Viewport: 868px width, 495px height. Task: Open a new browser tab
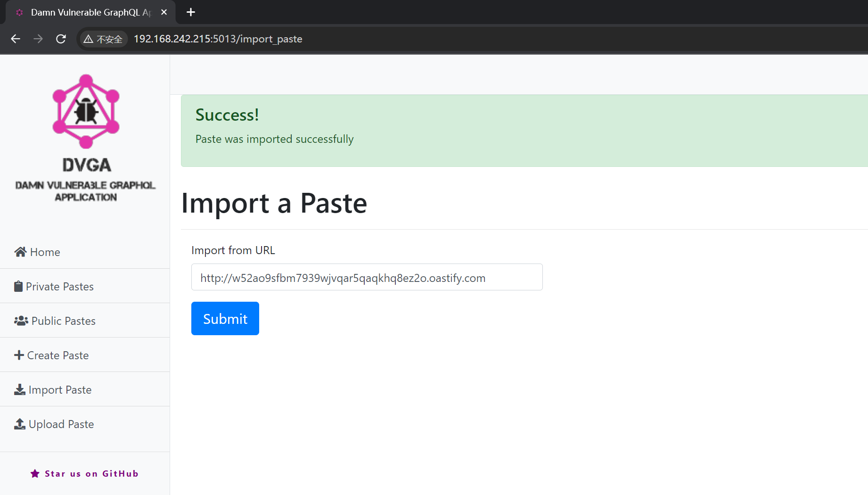pyautogui.click(x=191, y=12)
